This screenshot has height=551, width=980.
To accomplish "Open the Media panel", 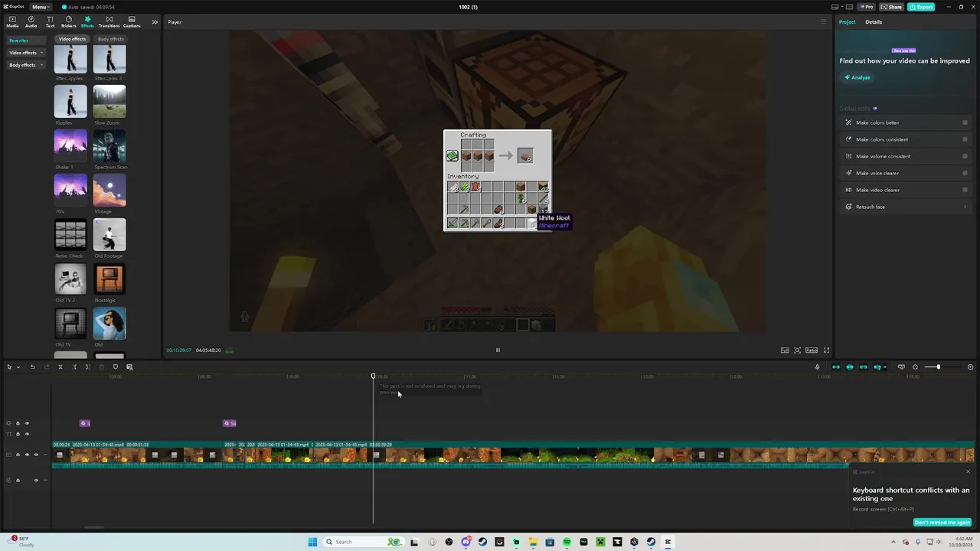I will click(x=12, y=21).
